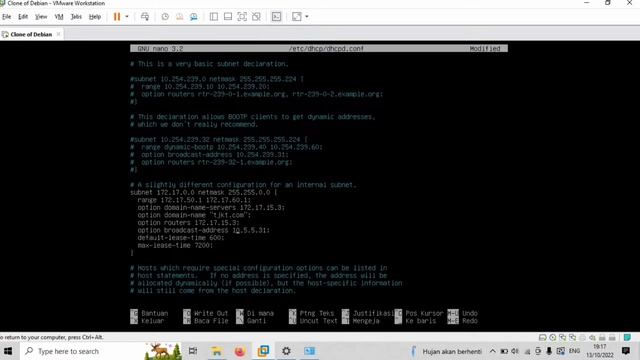Open the dropdown arrow next to Pause
The height and width of the screenshot is (360, 640).
click(127, 17)
